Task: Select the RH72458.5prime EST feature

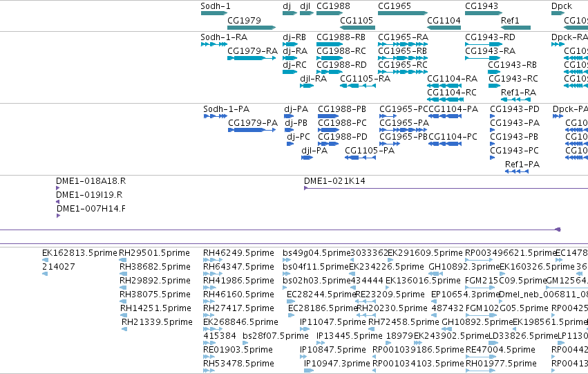Action: pyautogui.click(x=370, y=329)
